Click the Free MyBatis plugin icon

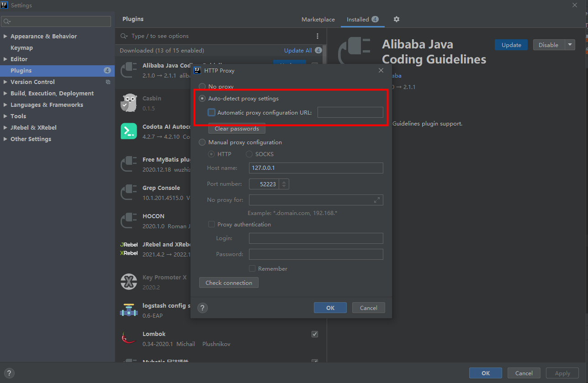point(129,164)
